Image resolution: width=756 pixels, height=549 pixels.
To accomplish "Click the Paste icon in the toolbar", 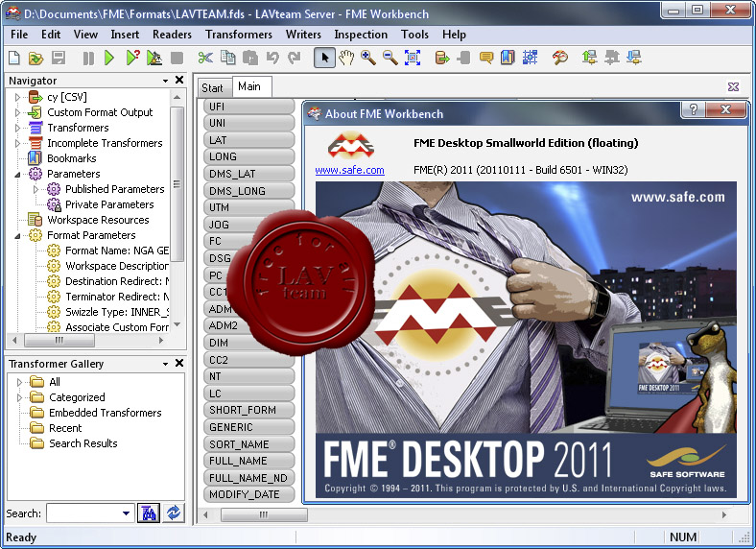I will pos(250,58).
